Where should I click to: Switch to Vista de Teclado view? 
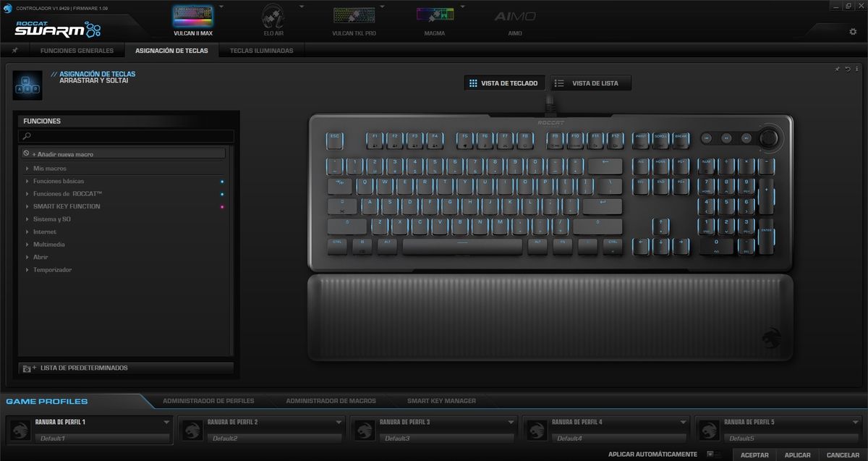503,83
